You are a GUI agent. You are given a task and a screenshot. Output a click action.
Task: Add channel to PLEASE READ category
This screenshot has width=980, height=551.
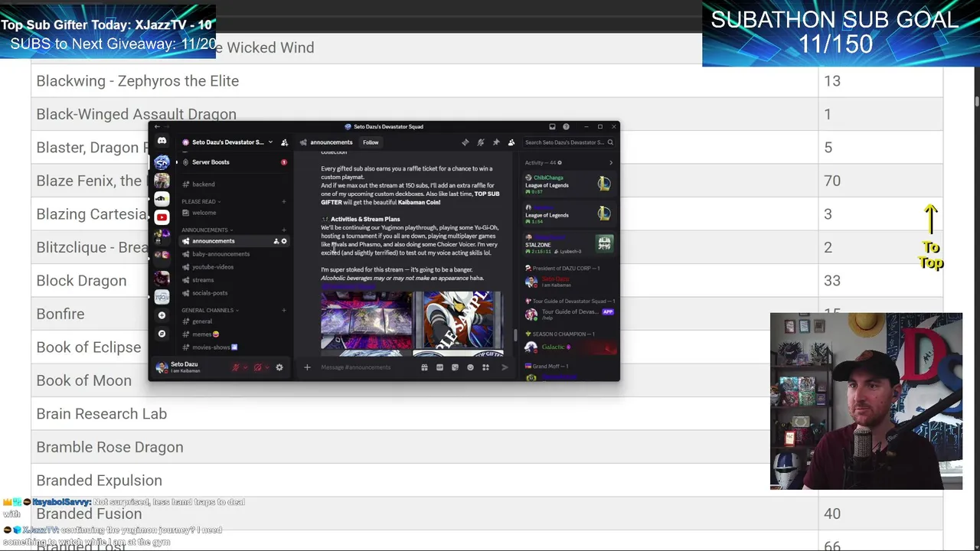pos(284,201)
